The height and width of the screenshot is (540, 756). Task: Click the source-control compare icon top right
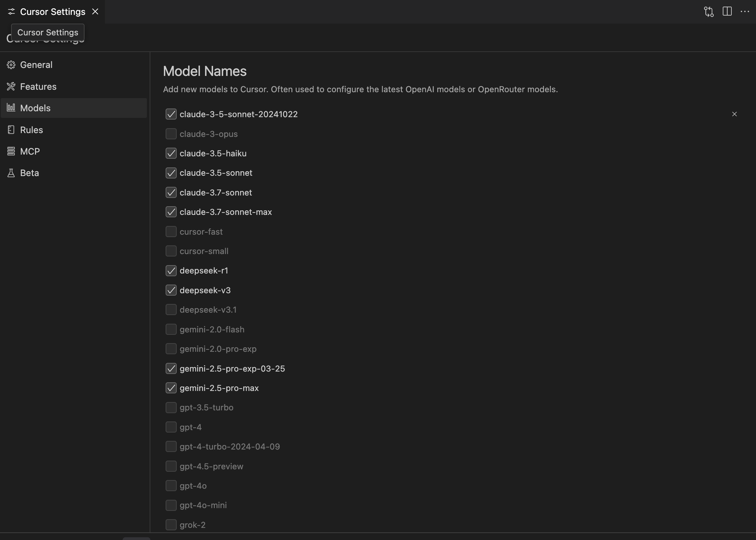tap(709, 11)
